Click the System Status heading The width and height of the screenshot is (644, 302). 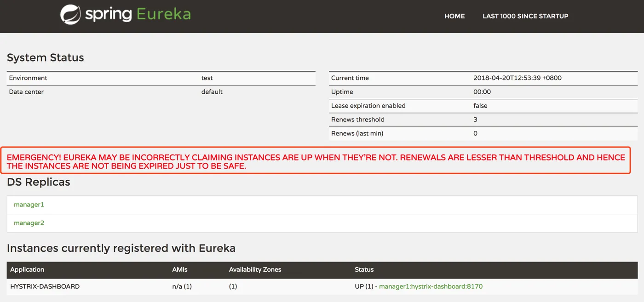46,58
